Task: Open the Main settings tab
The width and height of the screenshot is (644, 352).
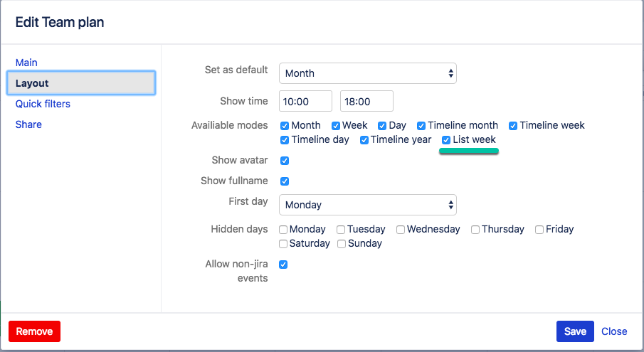Action: tap(26, 63)
